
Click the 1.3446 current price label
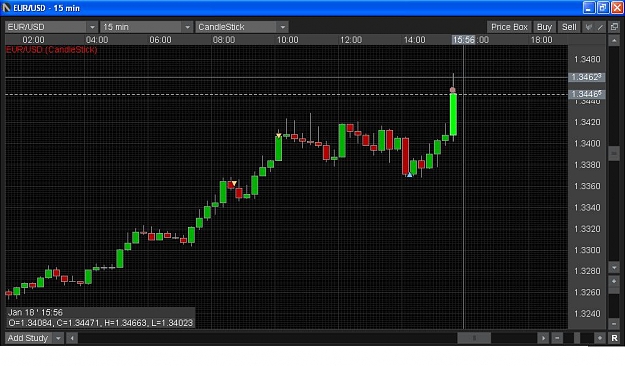point(586,94)
